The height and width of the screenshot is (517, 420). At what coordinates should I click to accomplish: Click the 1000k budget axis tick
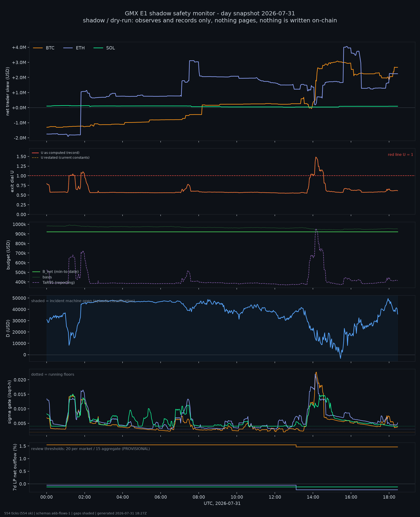(19, 224)
